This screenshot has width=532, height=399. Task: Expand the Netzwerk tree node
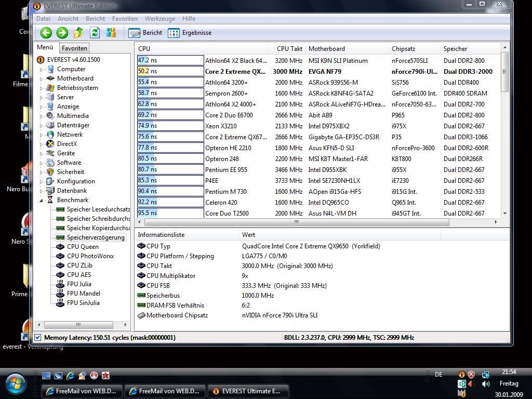41,135
